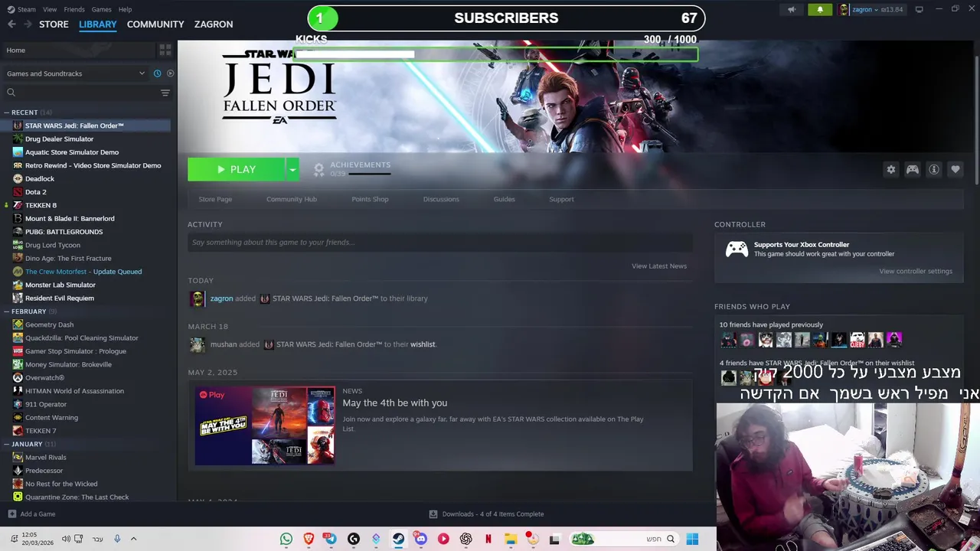The height and width of the screenshot is (551, 980).
Task: Open View controller settings link
Action: click(916, 272)
